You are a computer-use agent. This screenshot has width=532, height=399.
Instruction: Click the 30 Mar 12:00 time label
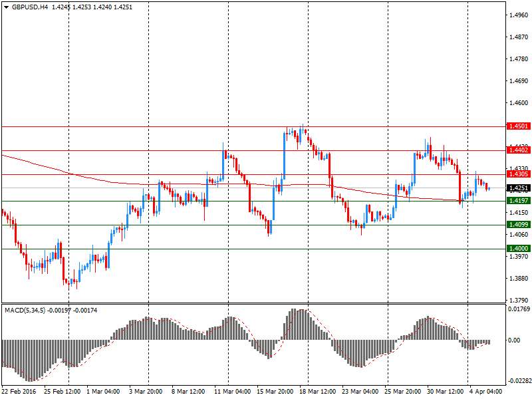pos(445,391)
